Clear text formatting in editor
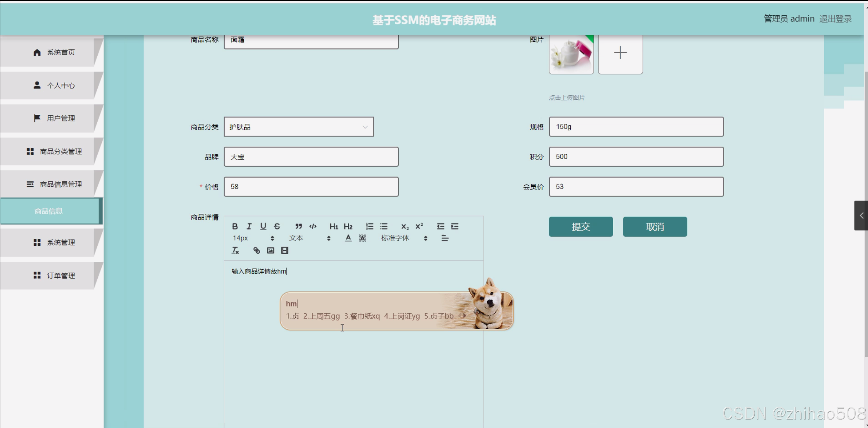Image resolution: width=868 pixels, height=428 pixels. (x=235, y=250)
